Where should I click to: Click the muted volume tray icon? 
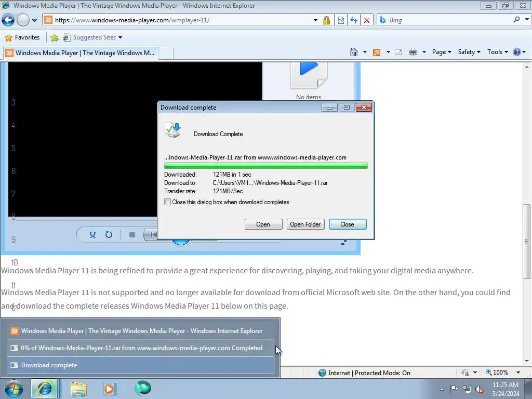tap(480, 390)
